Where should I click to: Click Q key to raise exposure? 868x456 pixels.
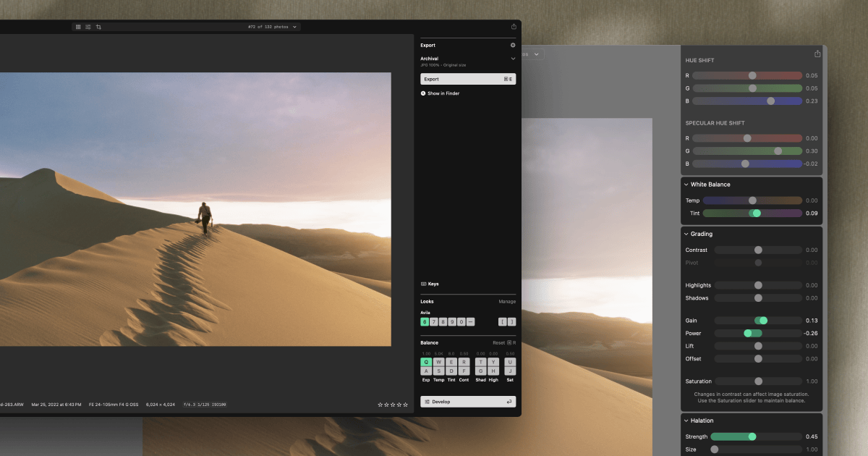click(426, 362)
